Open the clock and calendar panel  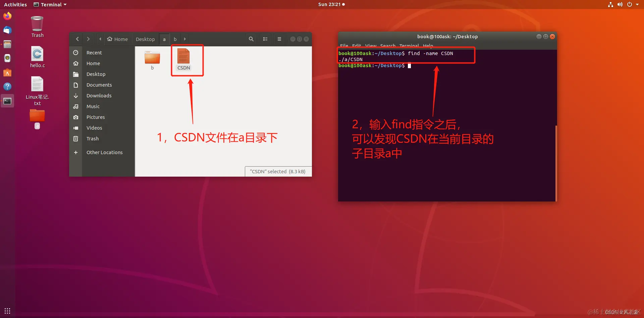click(x=331, y=4)
